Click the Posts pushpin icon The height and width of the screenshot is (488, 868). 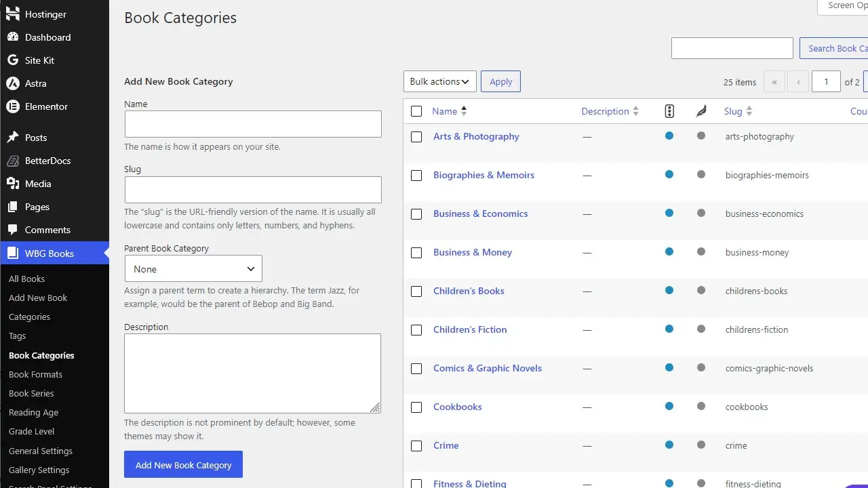[x=12, y=138]
